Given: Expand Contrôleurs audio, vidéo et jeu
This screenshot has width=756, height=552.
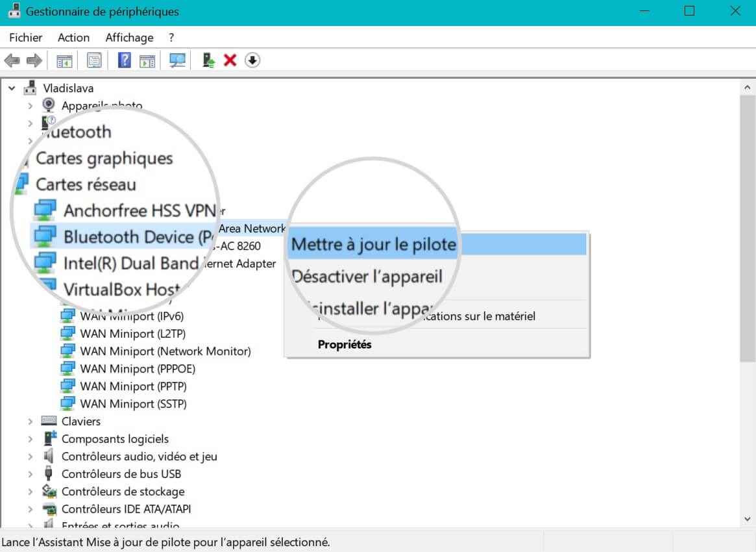Looking at the screenshot, I should tap(30, 457).
